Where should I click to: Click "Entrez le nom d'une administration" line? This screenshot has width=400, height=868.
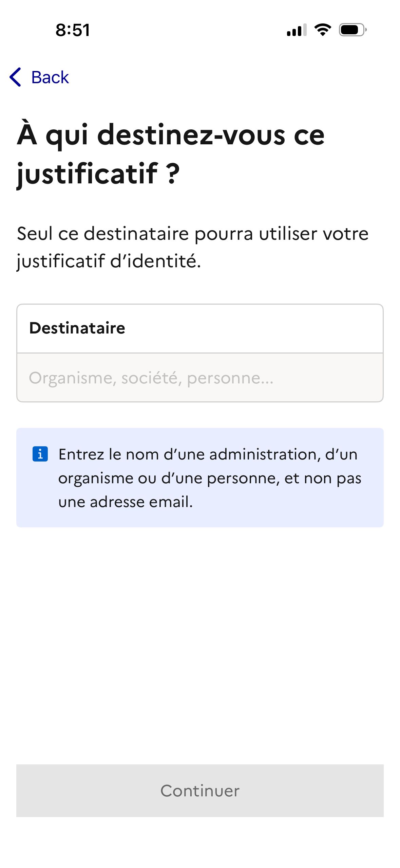tap(208, 454)
